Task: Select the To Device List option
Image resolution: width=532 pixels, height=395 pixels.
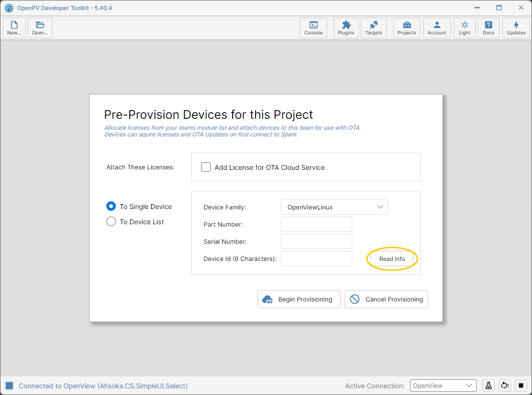Action: [x=111, y=221]
